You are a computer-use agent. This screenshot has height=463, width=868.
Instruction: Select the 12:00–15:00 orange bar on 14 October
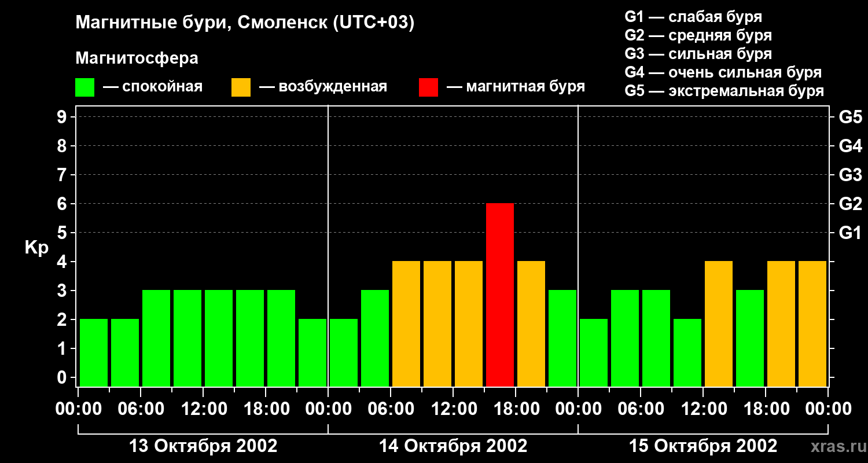(469, 324)
